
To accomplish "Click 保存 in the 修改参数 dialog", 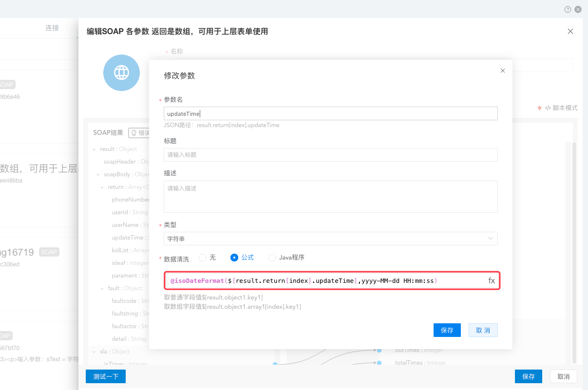I will click(x=447, y=330).
